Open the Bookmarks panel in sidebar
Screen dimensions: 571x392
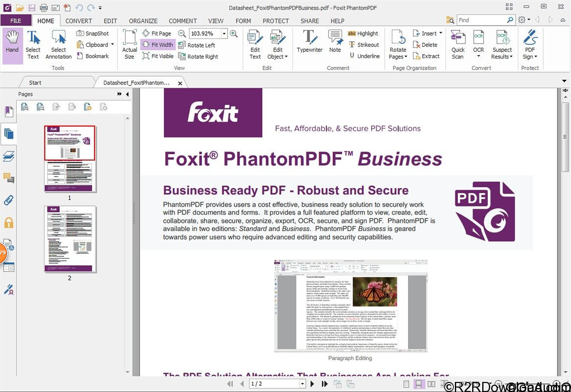(x=8, y=111)
